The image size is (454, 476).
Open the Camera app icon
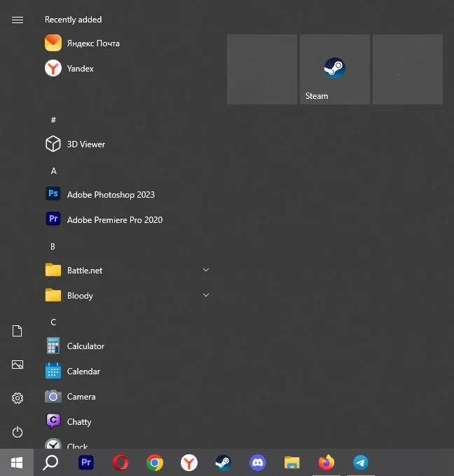[x=53, y=396]
